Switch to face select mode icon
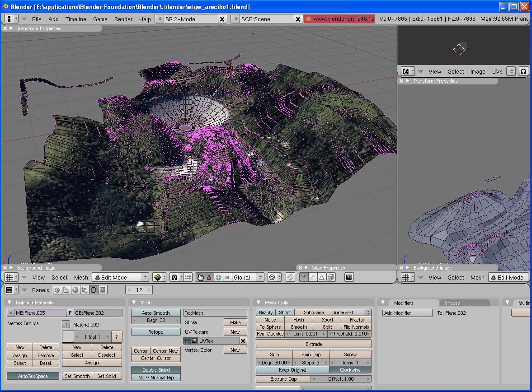 [x=321, y=277]
